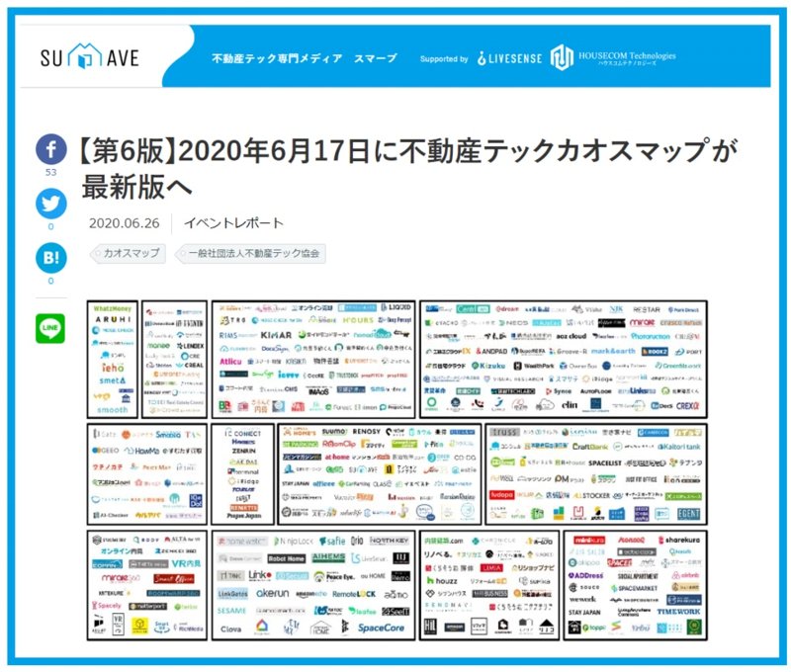Image resolution: width=791 pixels, height=672 pixels.
Task: Click the Atlicu logo in chaos map
Action: point(230,362)
